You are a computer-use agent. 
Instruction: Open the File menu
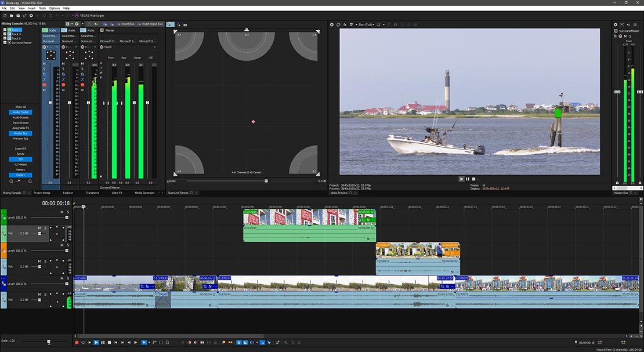[x=3, y=8]
